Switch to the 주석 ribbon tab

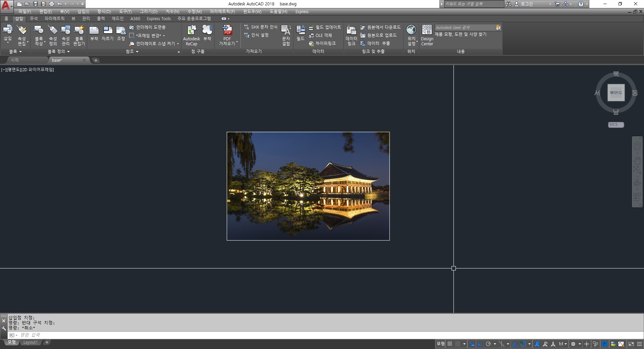(x=34, y=19)
